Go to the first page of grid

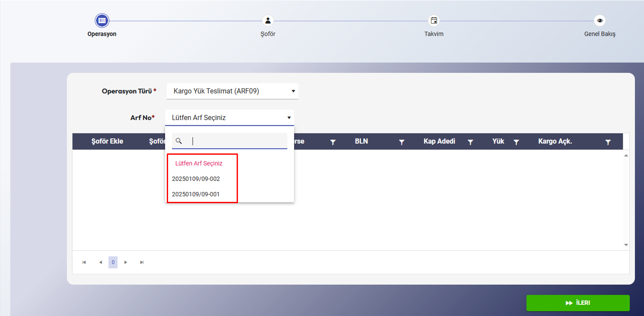pos(84,262)
